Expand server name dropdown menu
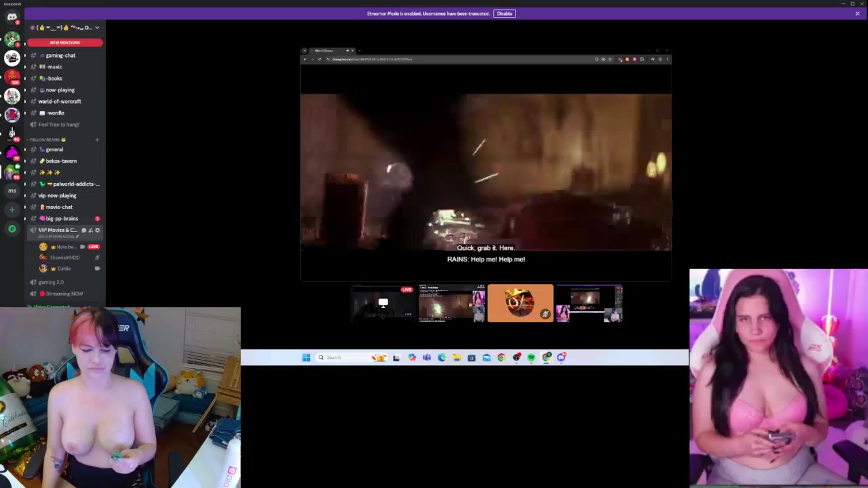Image resolution: width=868 pixels, height=488 pixels. pos(97,28)
